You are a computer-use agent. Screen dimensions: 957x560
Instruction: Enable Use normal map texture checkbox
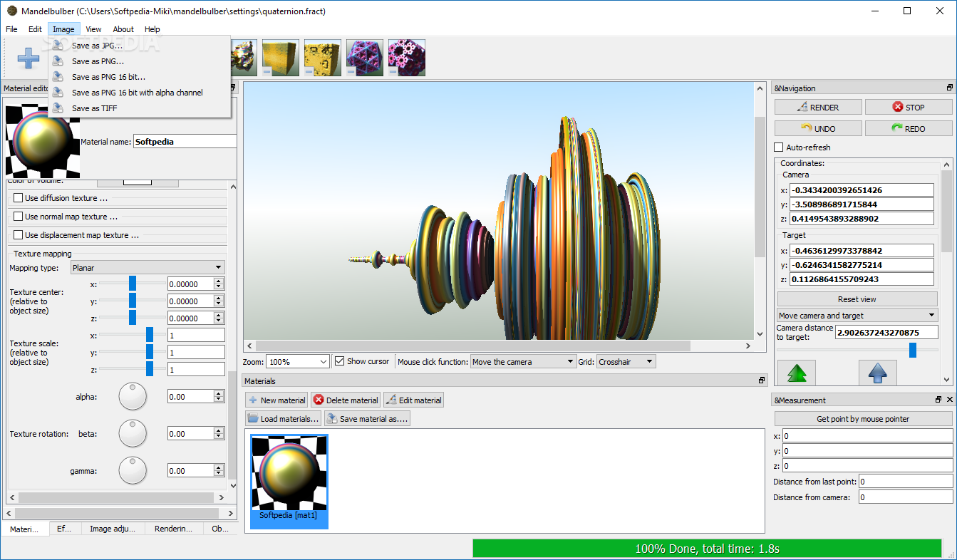point(19,217)
